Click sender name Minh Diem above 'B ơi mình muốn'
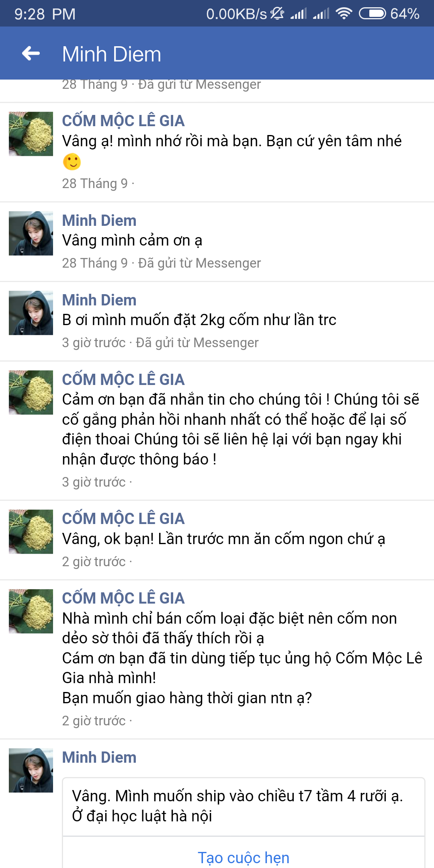This screenshot has width=434, height=868. point(99,300)
